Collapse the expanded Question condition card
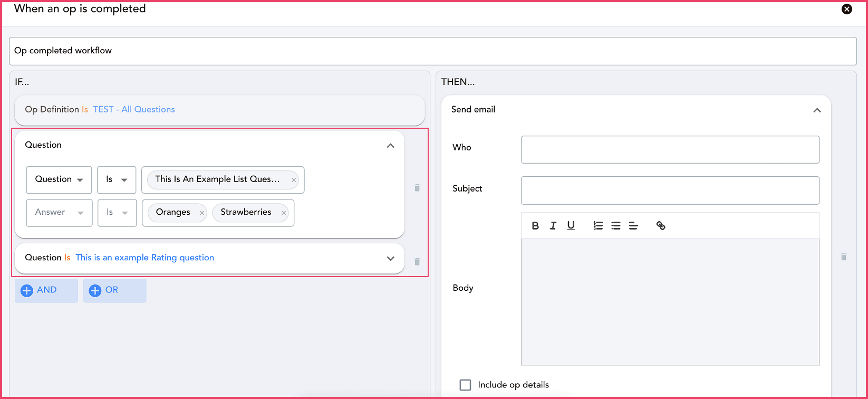 point(390,146)
